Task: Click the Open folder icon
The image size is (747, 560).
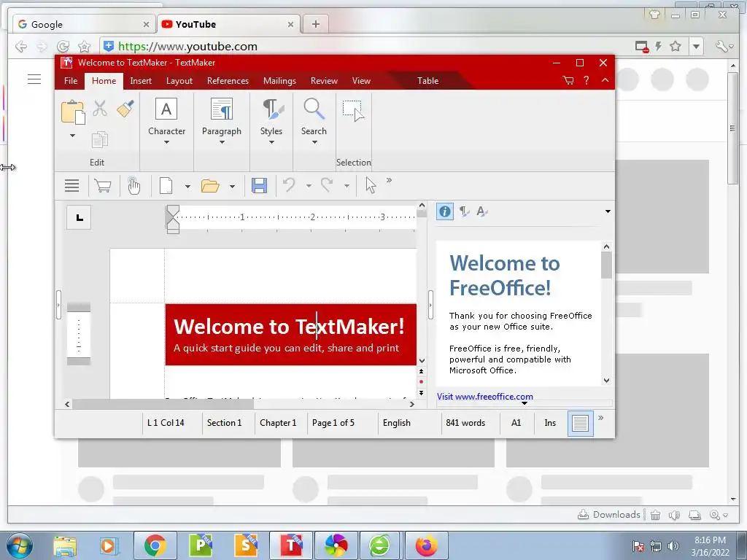Action: [210, 186]
